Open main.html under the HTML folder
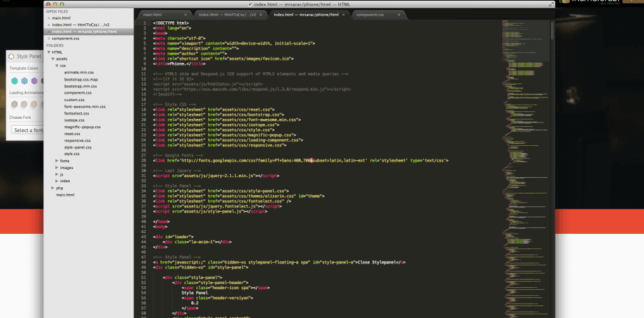Screen dimensions: 644x318 coord(65,195)
